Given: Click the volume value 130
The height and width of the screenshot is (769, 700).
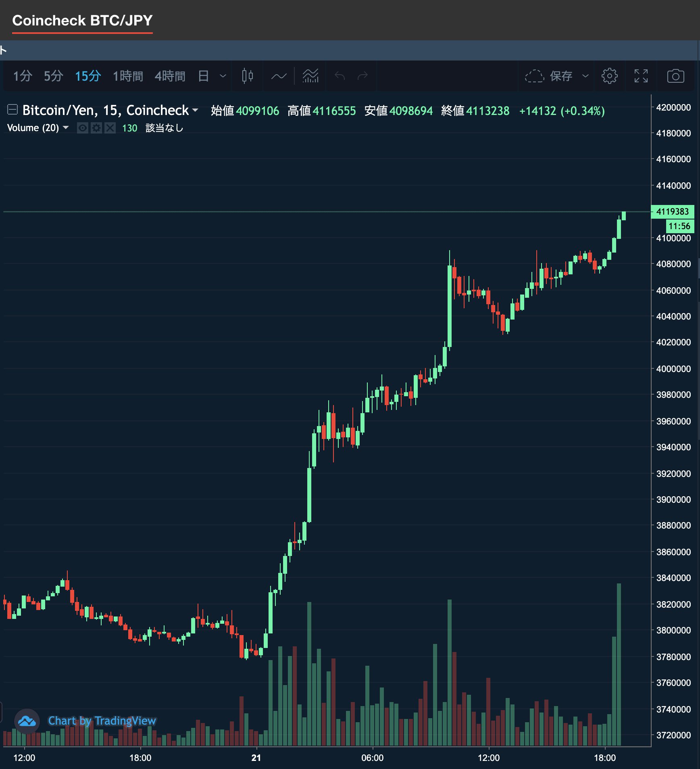Looking at the screenshot, I should pyautogui.click(x=129, y=128).
